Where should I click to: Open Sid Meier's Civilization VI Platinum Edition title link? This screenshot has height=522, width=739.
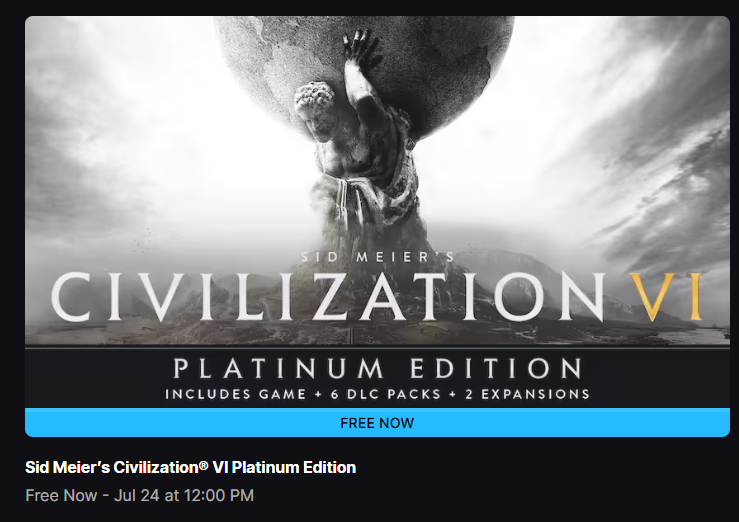click(190, 467)
